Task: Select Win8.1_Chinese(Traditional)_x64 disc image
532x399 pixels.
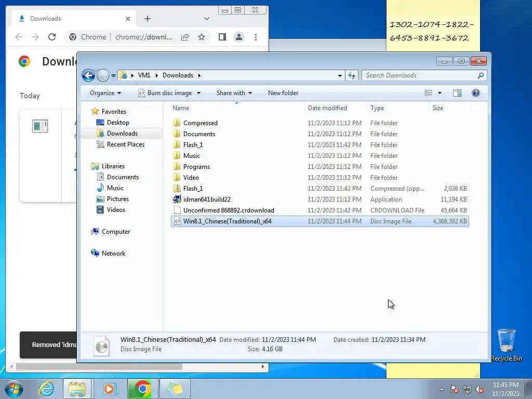Action: tap(320, 221)
